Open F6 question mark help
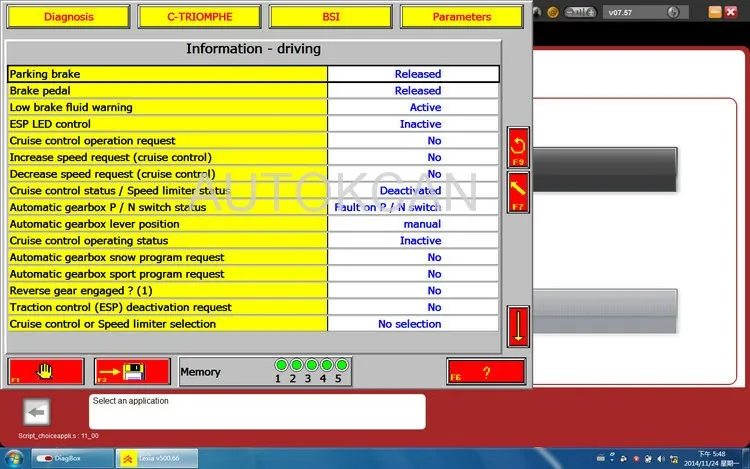Image resolution: width=750 pixels, height=469 pixels. 486,371
